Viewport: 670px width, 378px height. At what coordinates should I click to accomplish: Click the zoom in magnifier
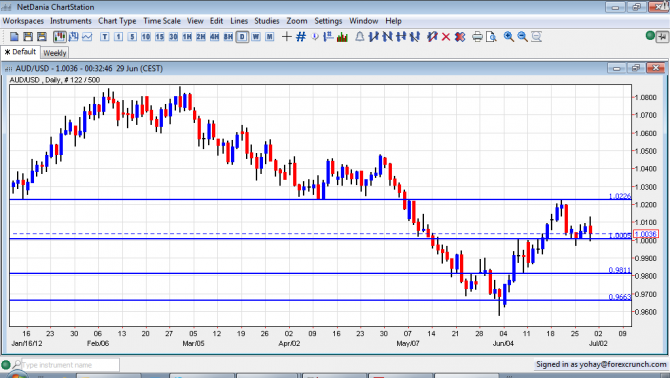pyautogui.click(x=508, y=37)
